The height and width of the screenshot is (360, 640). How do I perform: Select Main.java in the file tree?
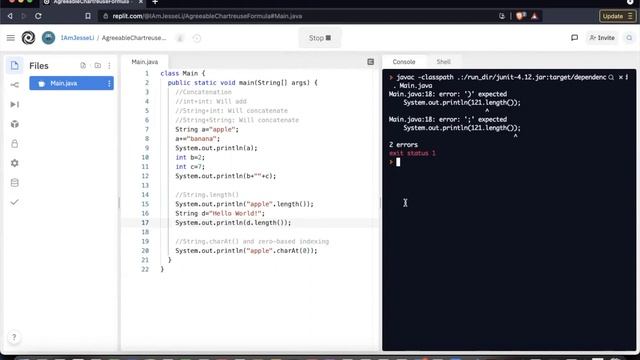[x=71, y=83]
